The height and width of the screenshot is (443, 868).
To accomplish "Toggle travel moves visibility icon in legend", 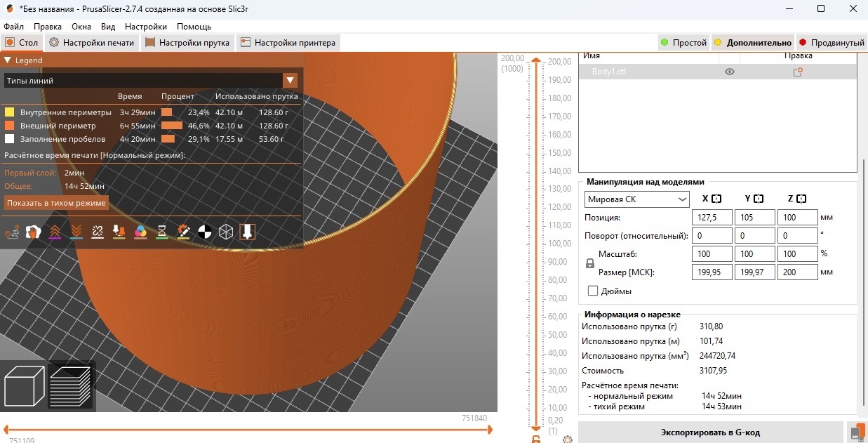I will tap(11, 232).
